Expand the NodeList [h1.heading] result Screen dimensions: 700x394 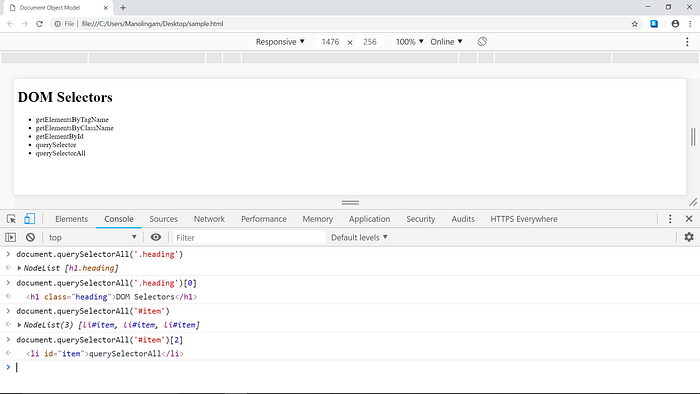(19, 268)
